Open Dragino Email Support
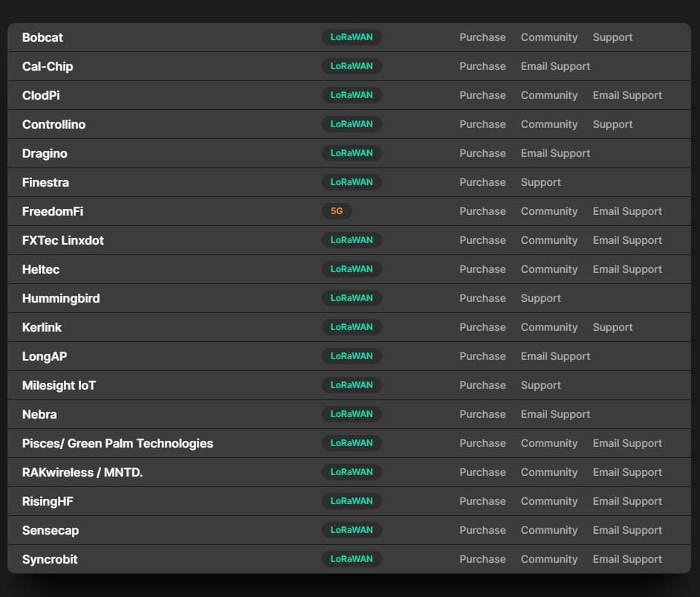 555,154
